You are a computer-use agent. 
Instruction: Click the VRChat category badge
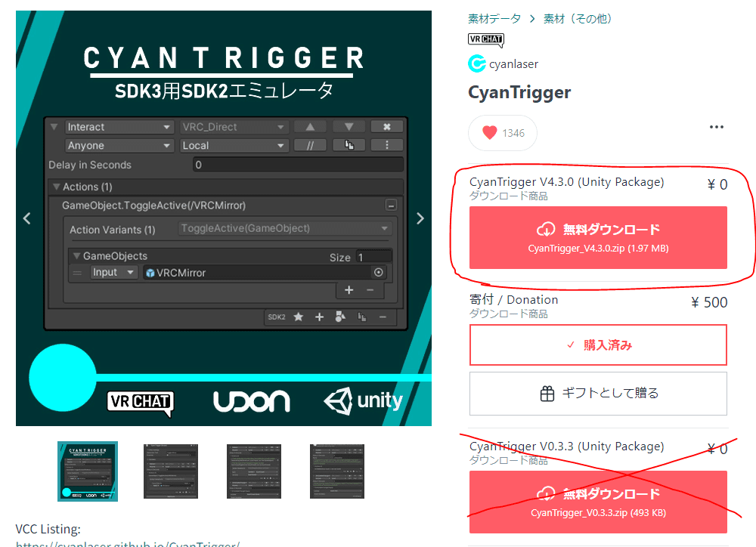(485, 40)
